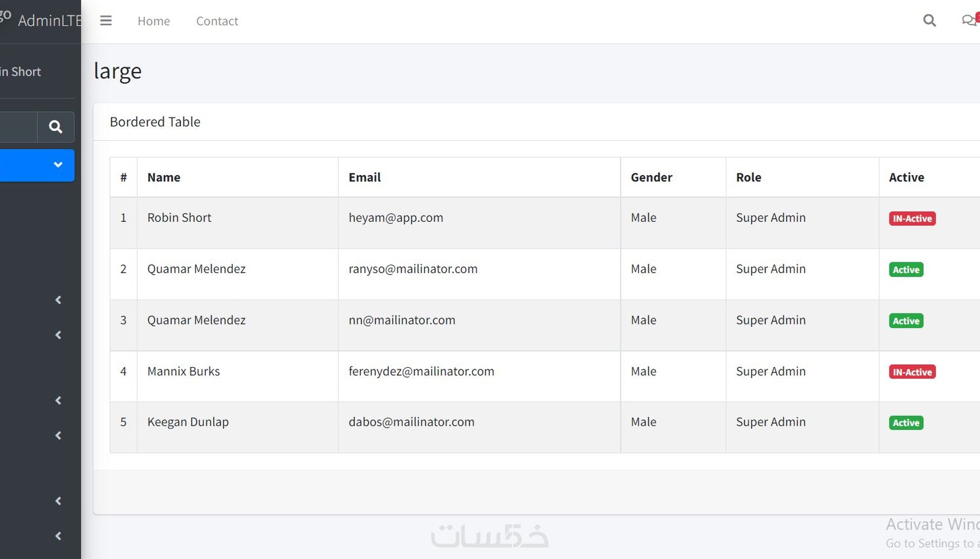This screenshot has width=980, height=559.
Task: Click the sidebar search magnifier button
Action: [55, 127]
